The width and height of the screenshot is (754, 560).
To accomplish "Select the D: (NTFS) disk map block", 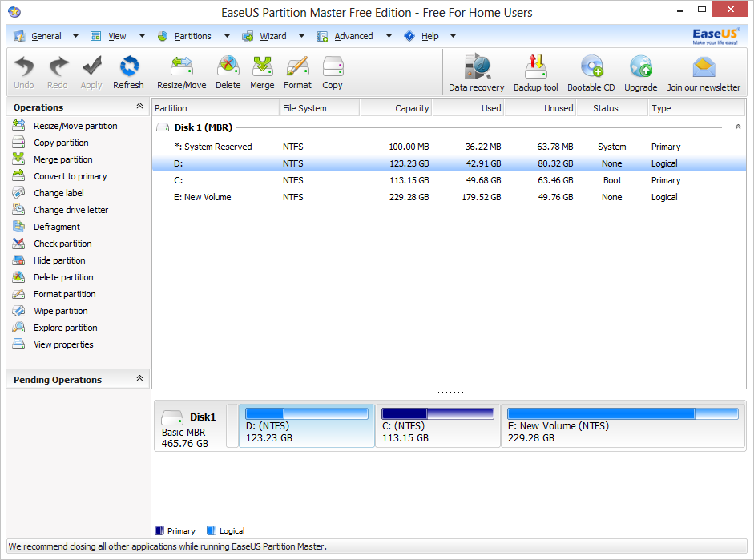I will [x=307, y=426].
